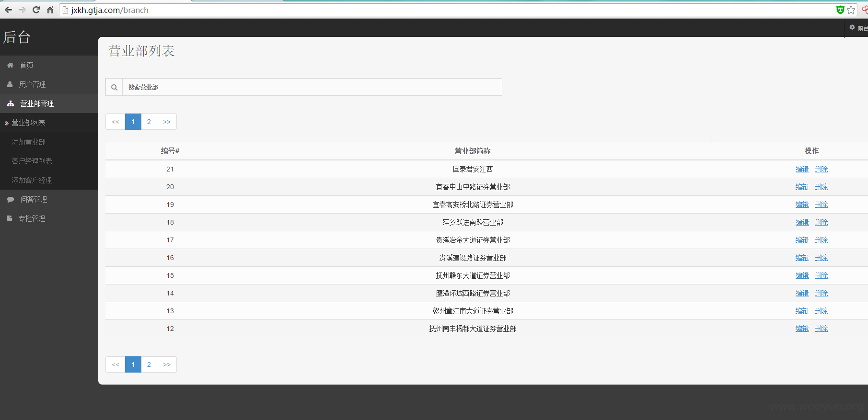Click the browser back arrow

pos(8,10)
